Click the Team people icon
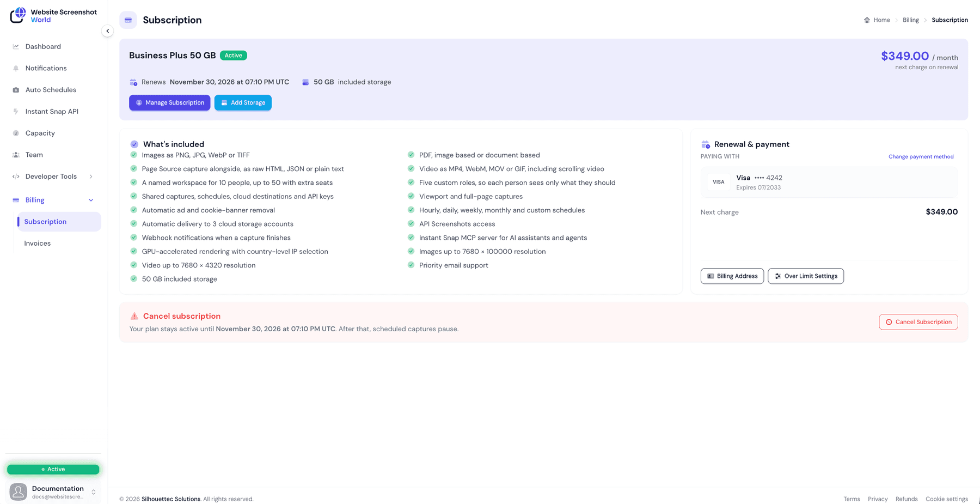The height and width of the screenshot is (504, 980). [16, 155]
